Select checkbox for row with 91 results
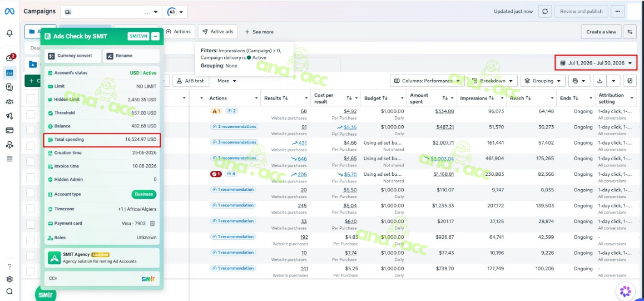644x301 pixels. pyautogui.click(x=31, y=130)
